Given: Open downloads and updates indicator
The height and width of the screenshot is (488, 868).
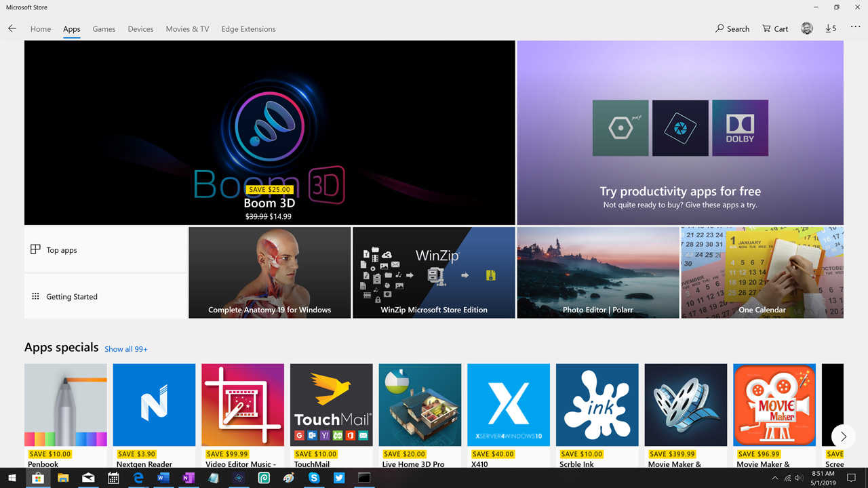Looking at the screenshot, I should tap(831, 28).
